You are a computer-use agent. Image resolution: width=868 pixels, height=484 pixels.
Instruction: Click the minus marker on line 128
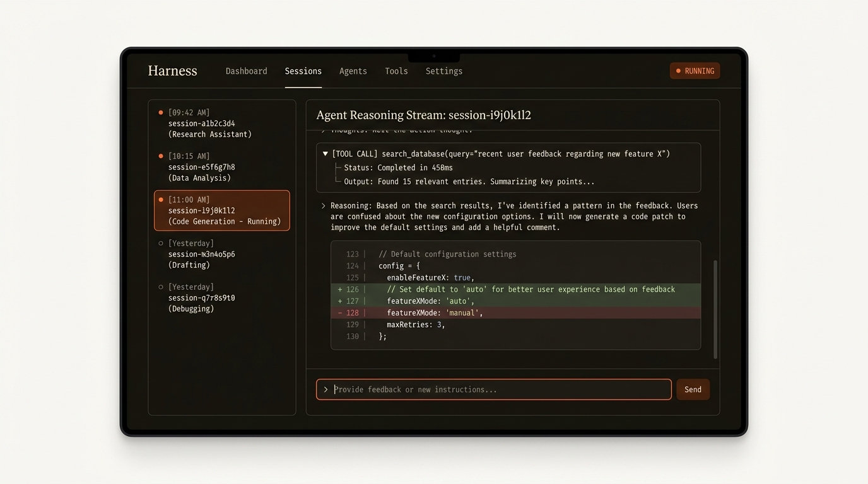point(340,313)
